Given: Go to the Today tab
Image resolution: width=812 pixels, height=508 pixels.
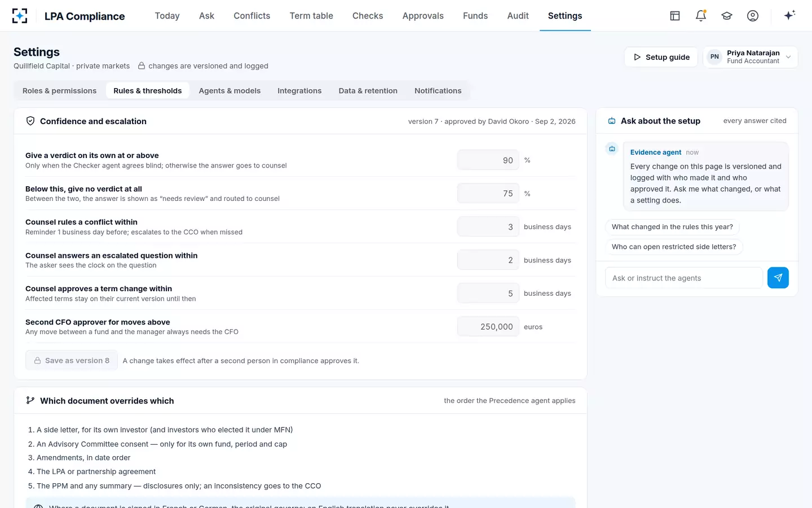Looking at the screenshot, I should coord(167,16).
